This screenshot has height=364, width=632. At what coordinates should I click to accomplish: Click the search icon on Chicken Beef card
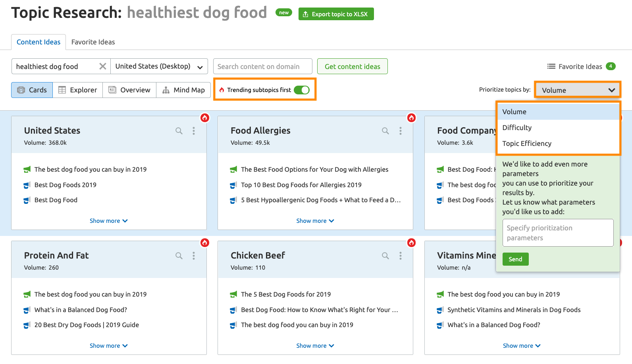385,256
